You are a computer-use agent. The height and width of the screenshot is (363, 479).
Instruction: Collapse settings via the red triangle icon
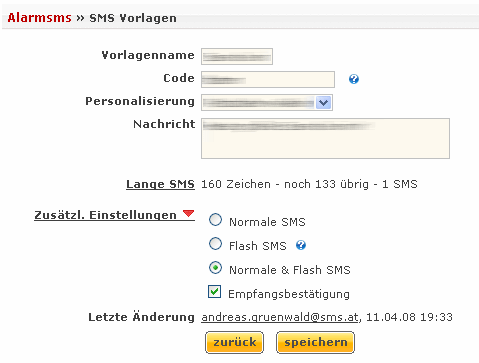(x=189, y=213)
